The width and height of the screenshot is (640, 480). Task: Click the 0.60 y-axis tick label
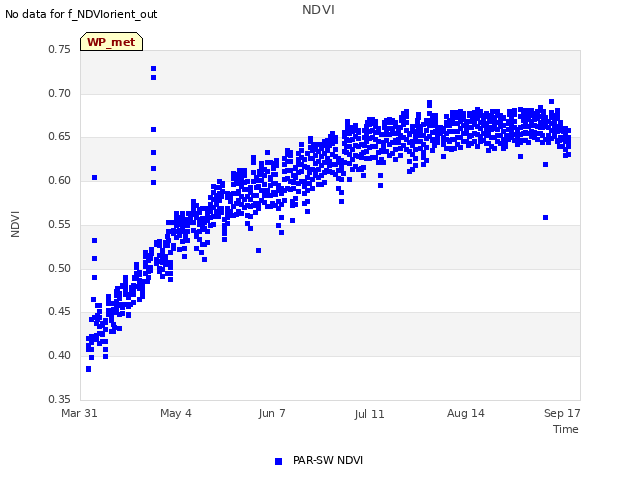[x=59, y=180]
